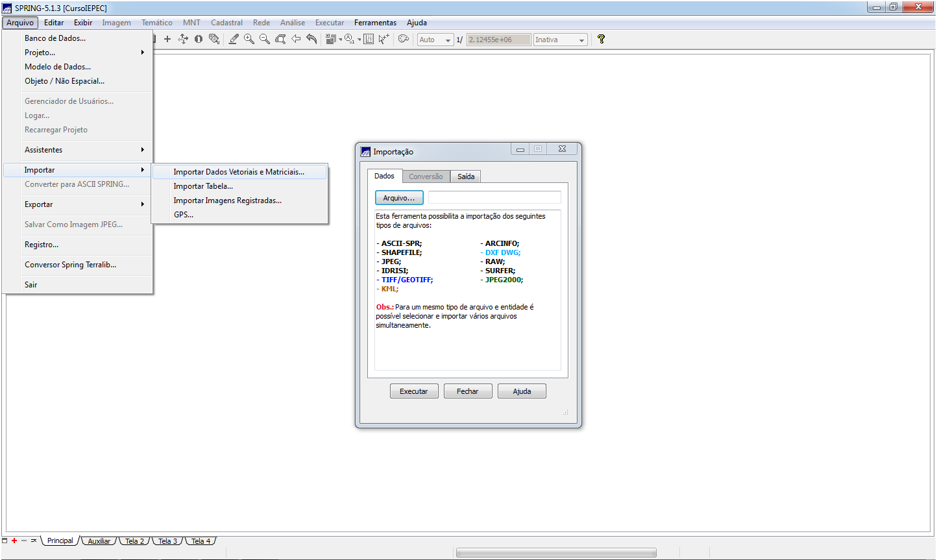Screen dimensions: 937x560
Task: Click the stacked layers toolbar icon
Action: [331, 39]
